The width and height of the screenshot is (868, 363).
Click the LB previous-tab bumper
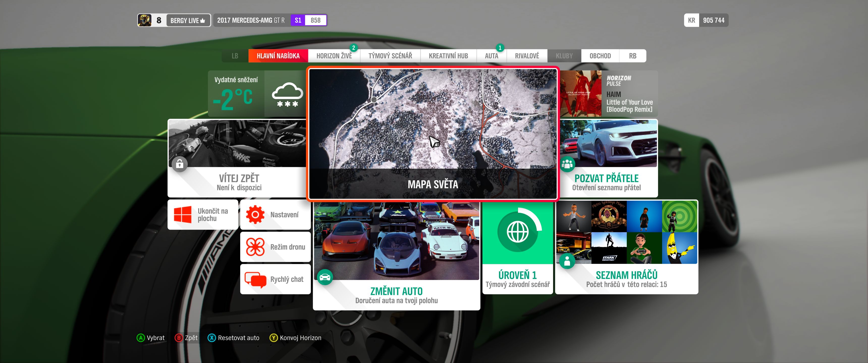click(235, 56)
